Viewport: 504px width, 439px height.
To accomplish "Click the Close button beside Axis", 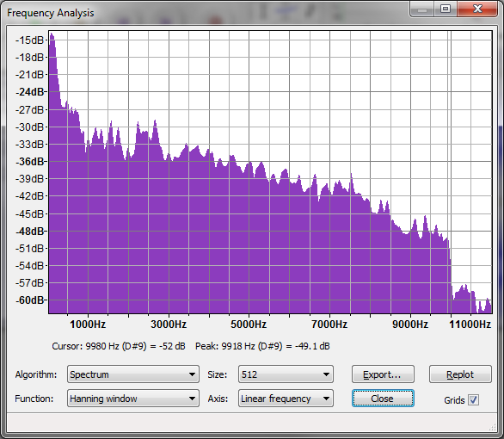I will point(383,399).
